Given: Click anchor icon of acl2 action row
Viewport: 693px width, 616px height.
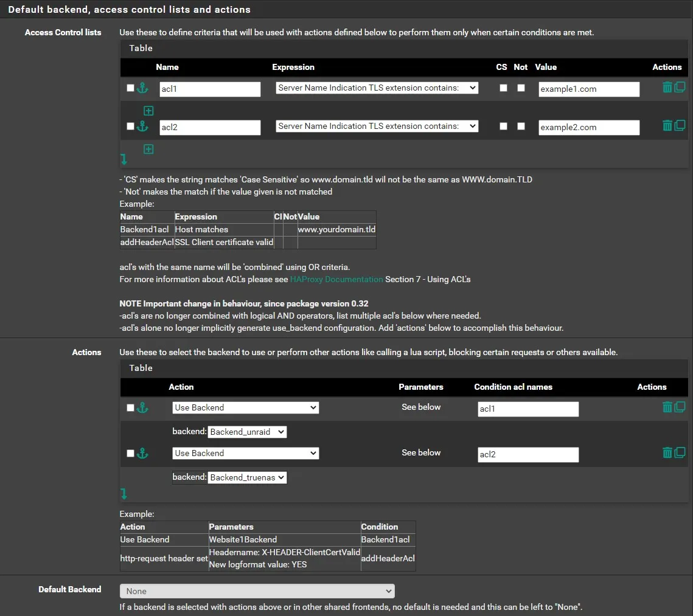Looking at the screenshot, I should [142, 453].
